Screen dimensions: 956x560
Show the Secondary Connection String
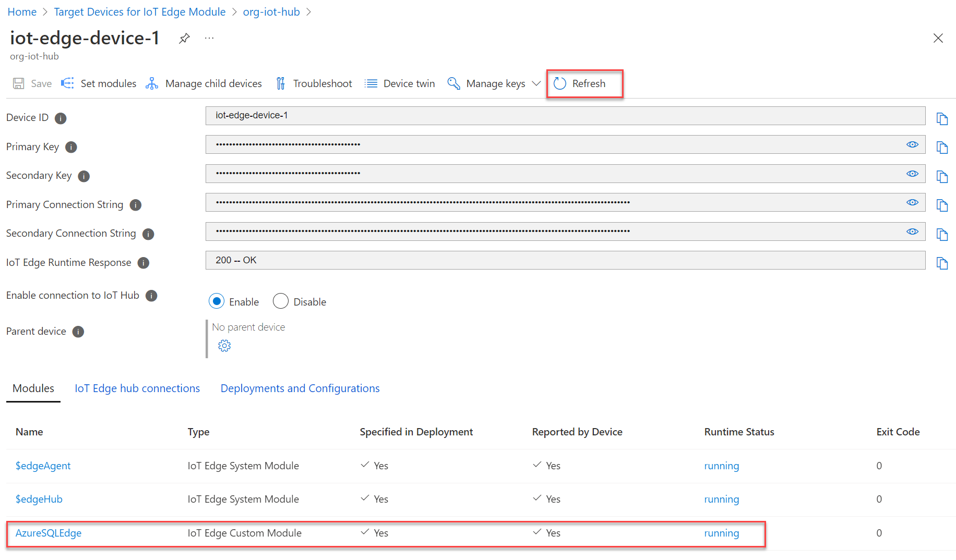(912, 232)
